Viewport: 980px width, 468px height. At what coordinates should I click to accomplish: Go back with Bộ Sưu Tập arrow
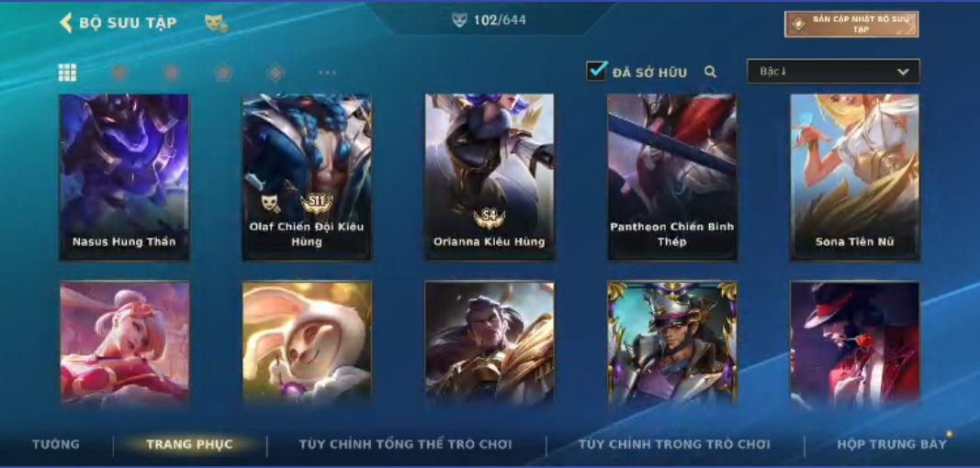[x=65, y=23]
